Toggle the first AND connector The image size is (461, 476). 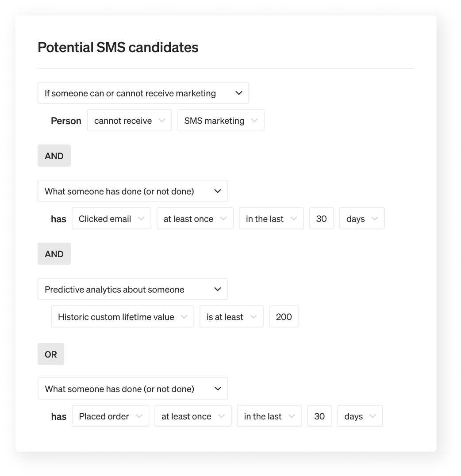tap(54, 156)
